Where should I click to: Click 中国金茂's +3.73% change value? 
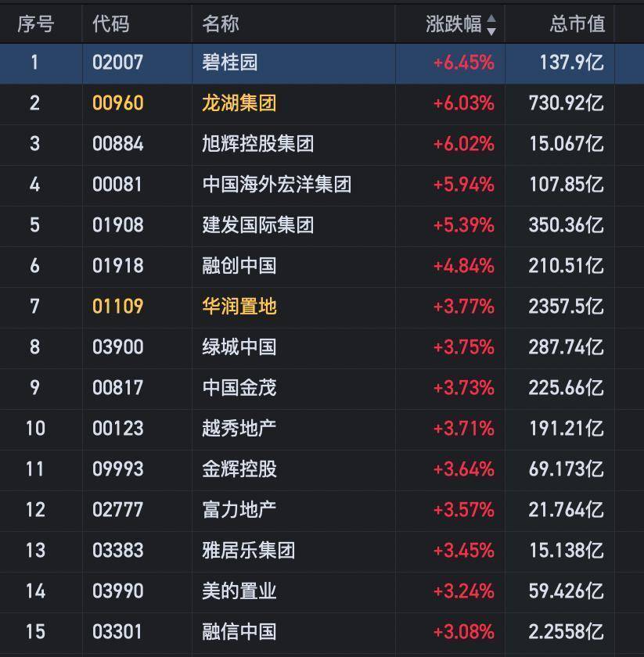point(463,388)
